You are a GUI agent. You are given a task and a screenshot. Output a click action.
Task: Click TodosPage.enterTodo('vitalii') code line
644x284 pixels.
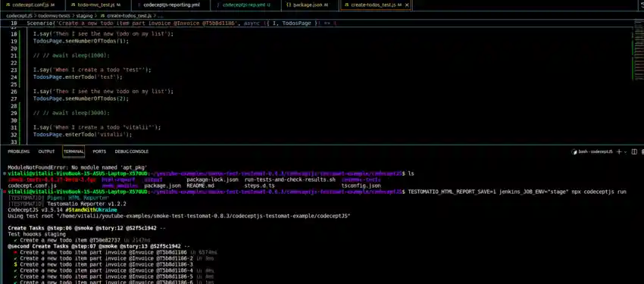(x=83, y=134)
